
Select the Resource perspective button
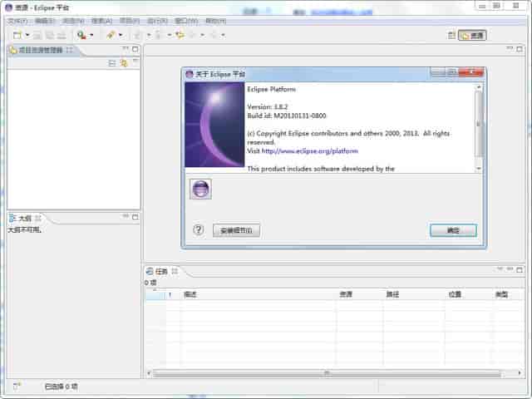click(472, 35)
